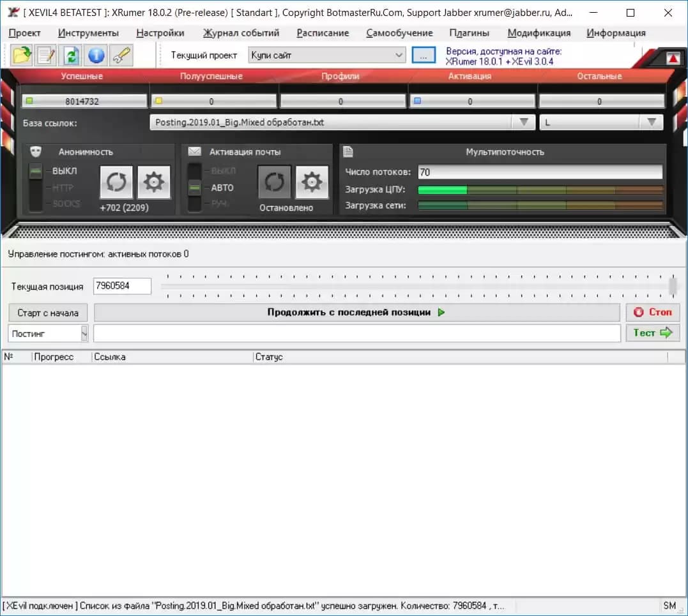
Task: Click the SM status bar entry
Action: coord(669,606)
